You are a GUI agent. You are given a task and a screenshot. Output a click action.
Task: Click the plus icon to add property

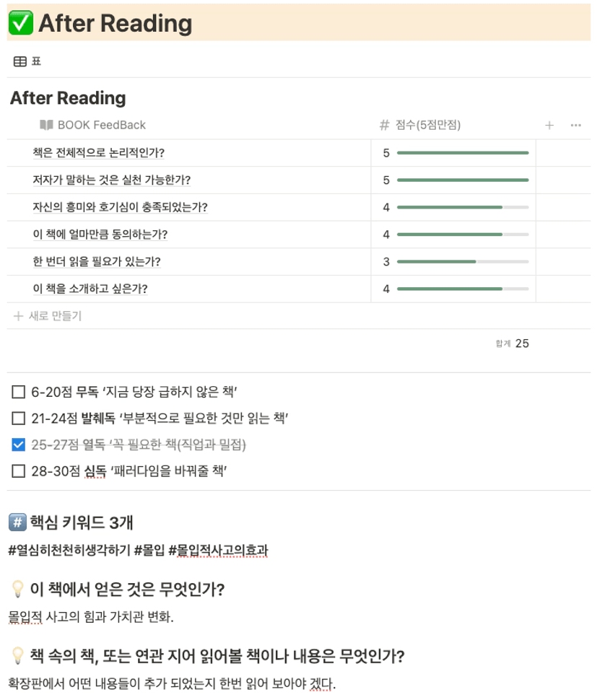pos(549,126)
